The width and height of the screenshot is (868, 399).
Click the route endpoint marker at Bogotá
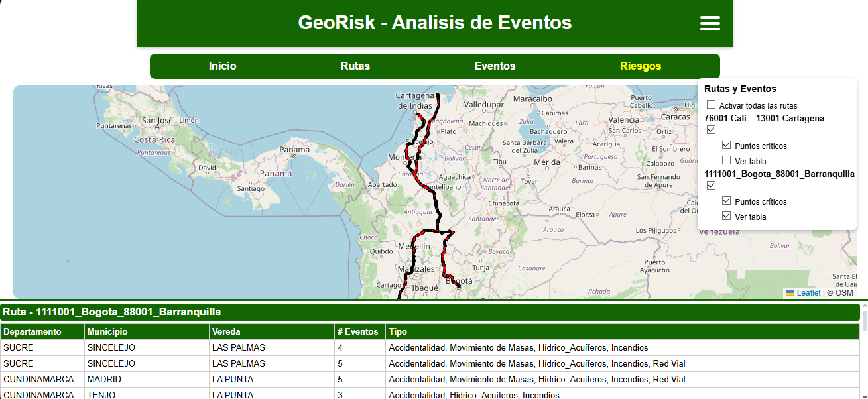pos(458,286)
